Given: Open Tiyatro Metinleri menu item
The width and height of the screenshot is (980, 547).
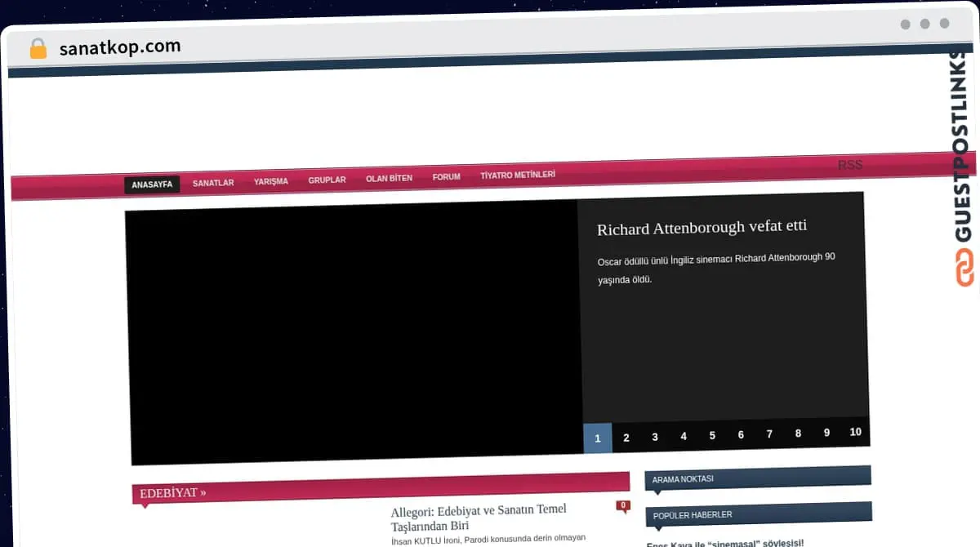Looking at the screenshot, I should pyautogui.click(x=518, y=175).
